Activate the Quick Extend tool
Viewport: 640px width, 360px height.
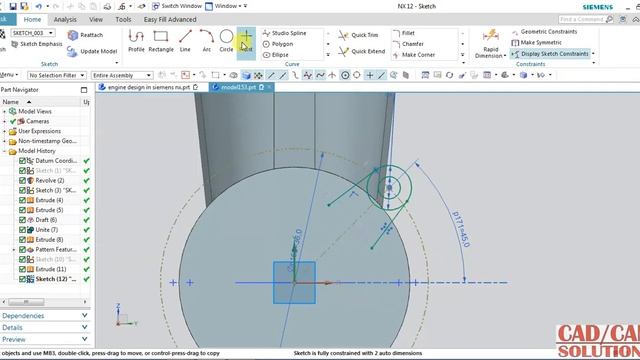[x=361, y=51]
